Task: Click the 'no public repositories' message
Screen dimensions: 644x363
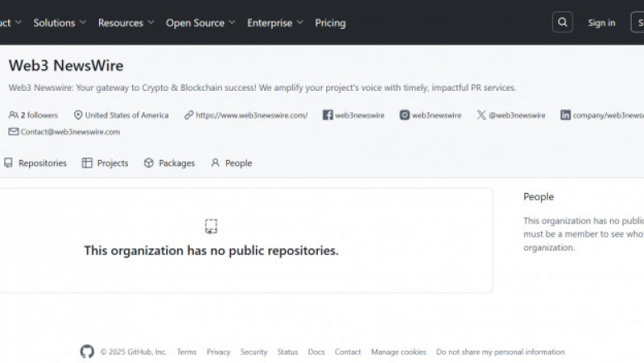Action: click(x=211, y=250)
